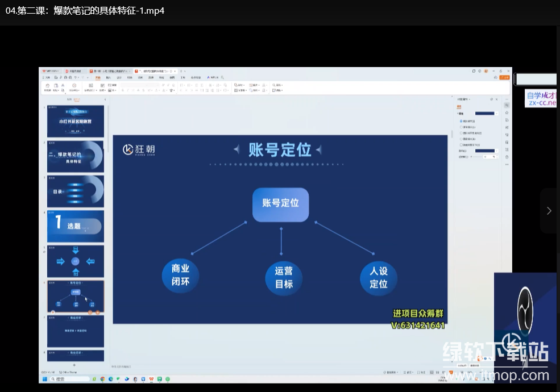Collapse the slide thumbnail pane
The image size is (560, 392).
[104, 99]
